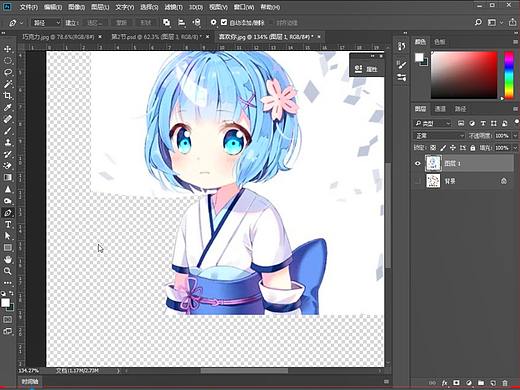Click the new adjustment layer icon

[469, 383]
